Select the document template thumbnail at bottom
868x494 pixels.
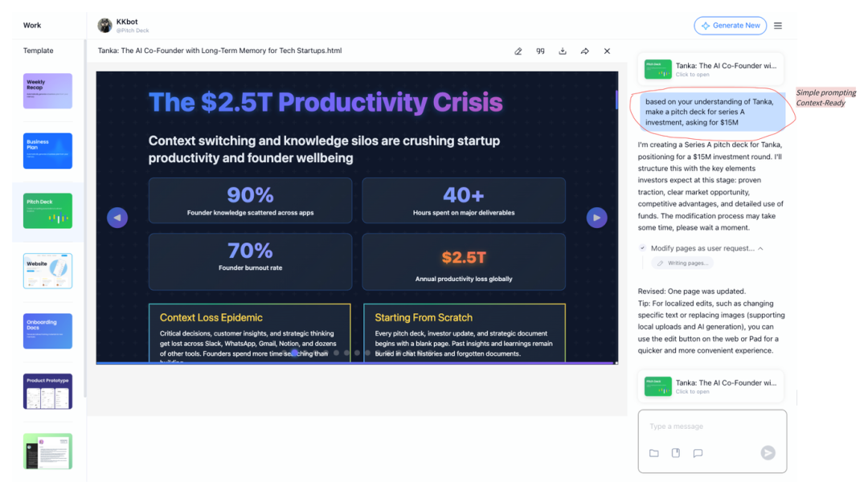point(47,451)
